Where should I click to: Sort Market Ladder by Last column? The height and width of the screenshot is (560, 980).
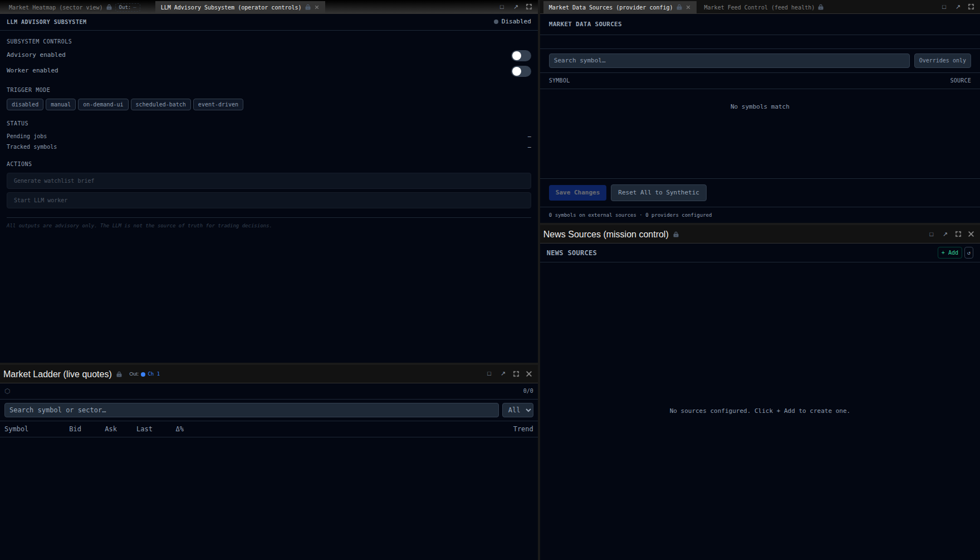click(144, 429)
